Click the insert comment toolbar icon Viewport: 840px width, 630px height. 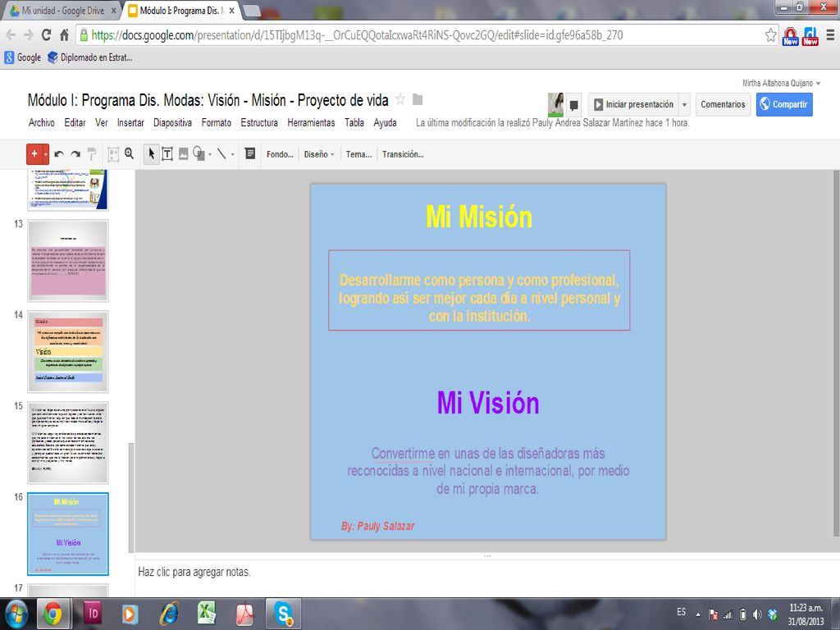click(x=249, y=153)
